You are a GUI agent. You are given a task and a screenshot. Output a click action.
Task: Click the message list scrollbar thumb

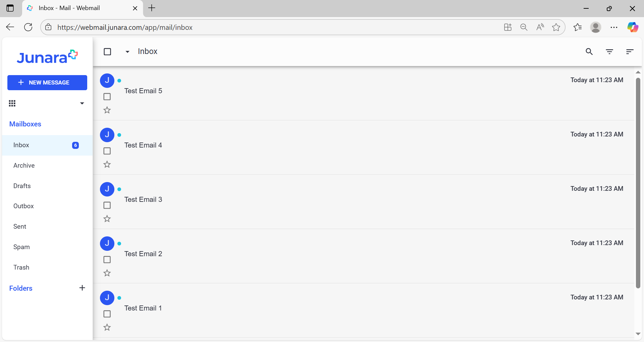(638, 183)
